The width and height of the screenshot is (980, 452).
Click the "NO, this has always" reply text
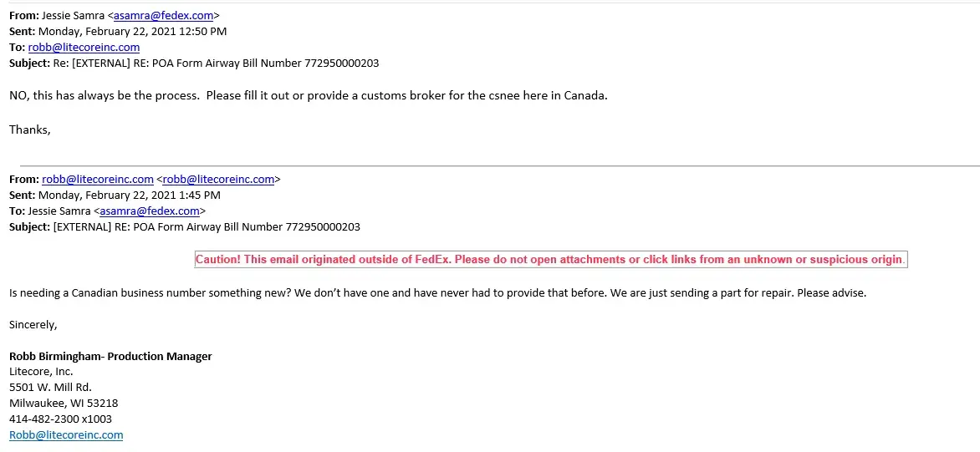click(x=308, y=95)
